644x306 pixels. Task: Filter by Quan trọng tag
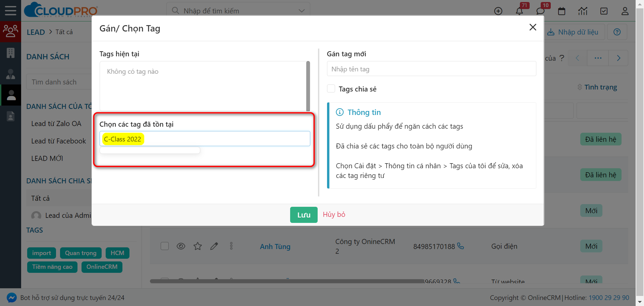pos(80,253)
